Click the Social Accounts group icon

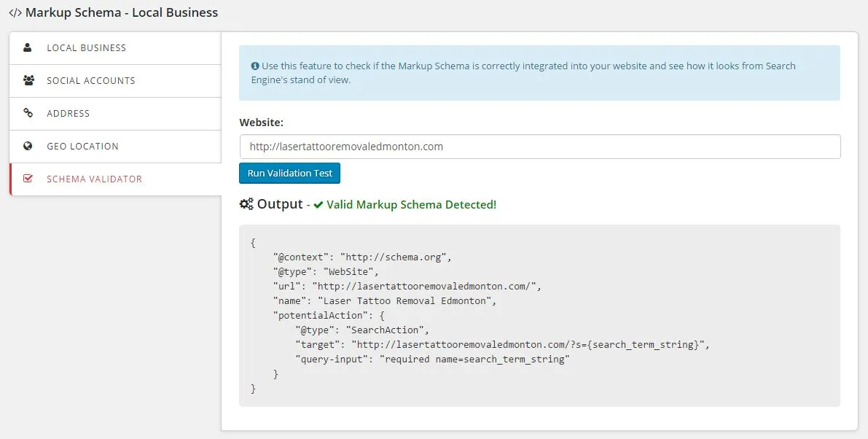(x=28, y=80)
